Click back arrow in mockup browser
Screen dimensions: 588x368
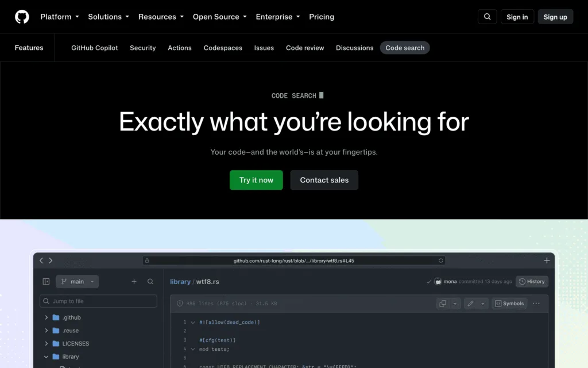[41, 260]
